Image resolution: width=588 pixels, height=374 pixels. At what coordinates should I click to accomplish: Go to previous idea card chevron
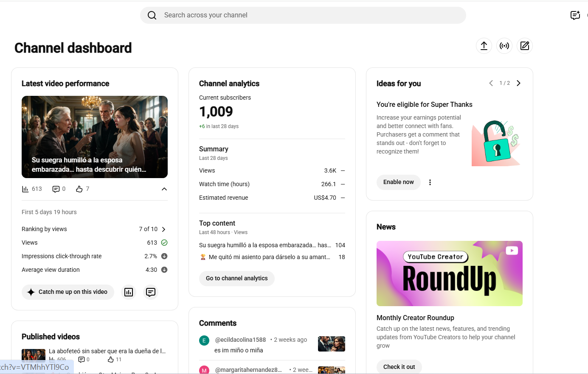[491, 83]
